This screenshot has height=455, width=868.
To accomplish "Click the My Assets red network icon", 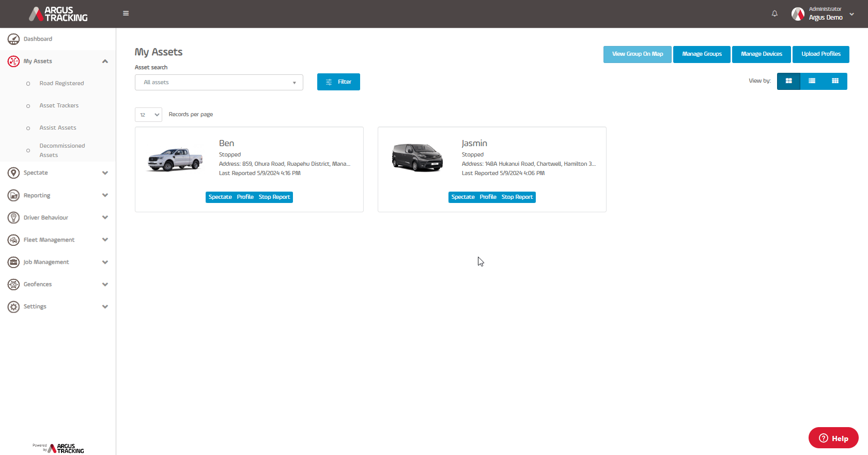I will 13,61.
